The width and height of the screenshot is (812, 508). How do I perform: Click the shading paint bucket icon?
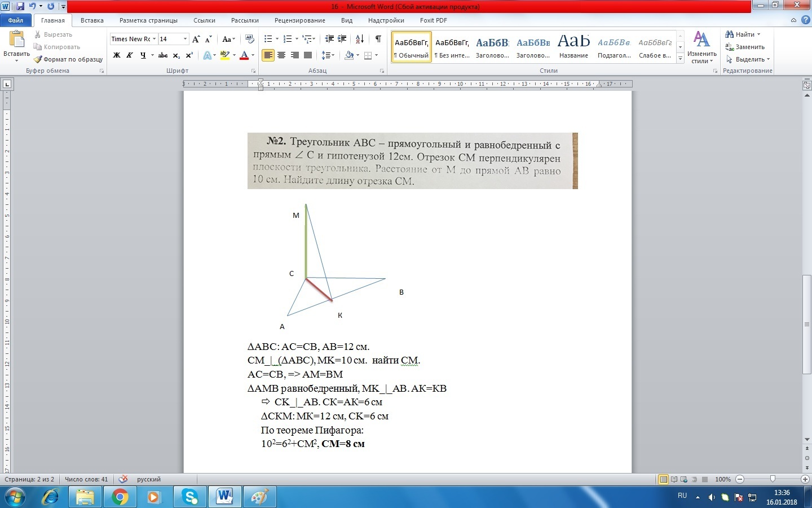click(x=349, y=55)
